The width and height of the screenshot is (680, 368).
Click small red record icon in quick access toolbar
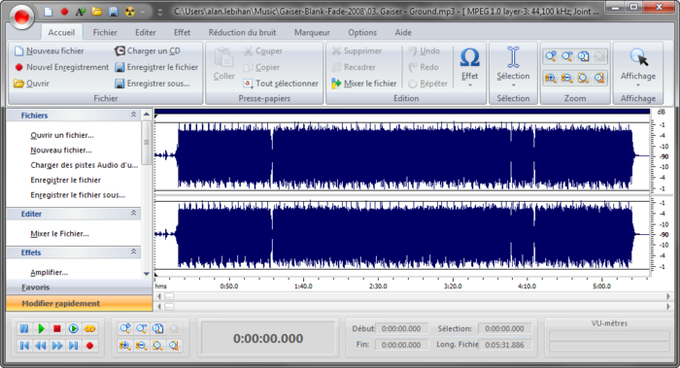(65, 12)
